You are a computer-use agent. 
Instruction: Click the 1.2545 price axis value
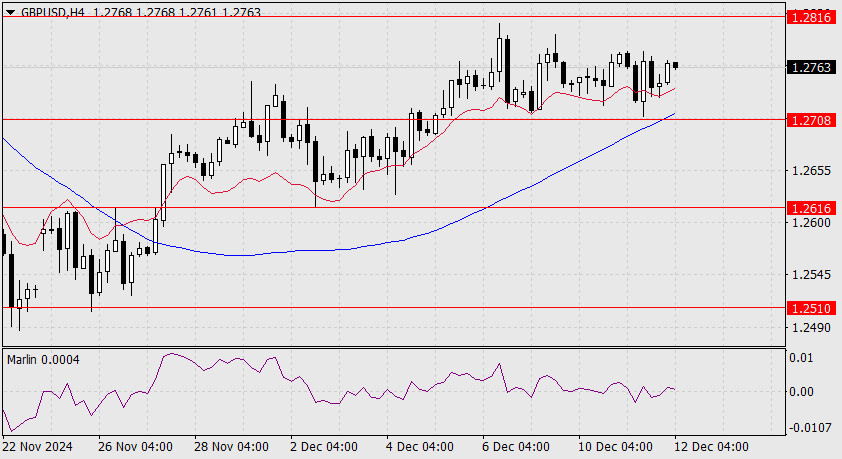point(811,275)
